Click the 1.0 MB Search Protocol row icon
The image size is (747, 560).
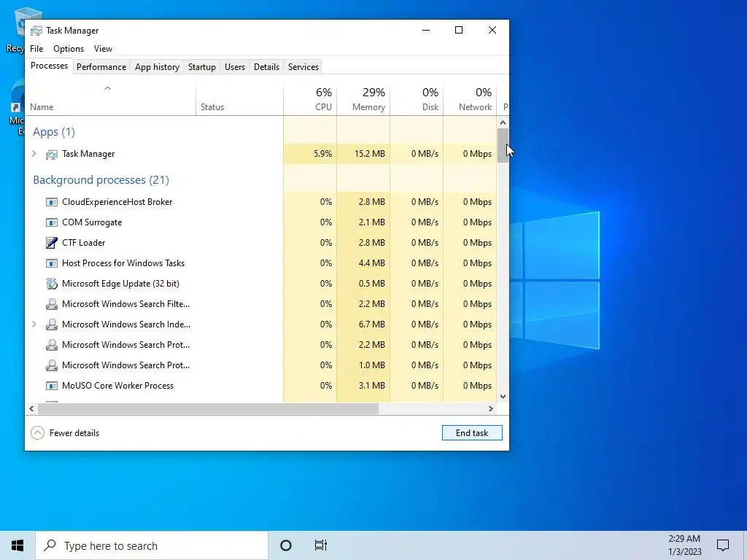click(52, 366)
